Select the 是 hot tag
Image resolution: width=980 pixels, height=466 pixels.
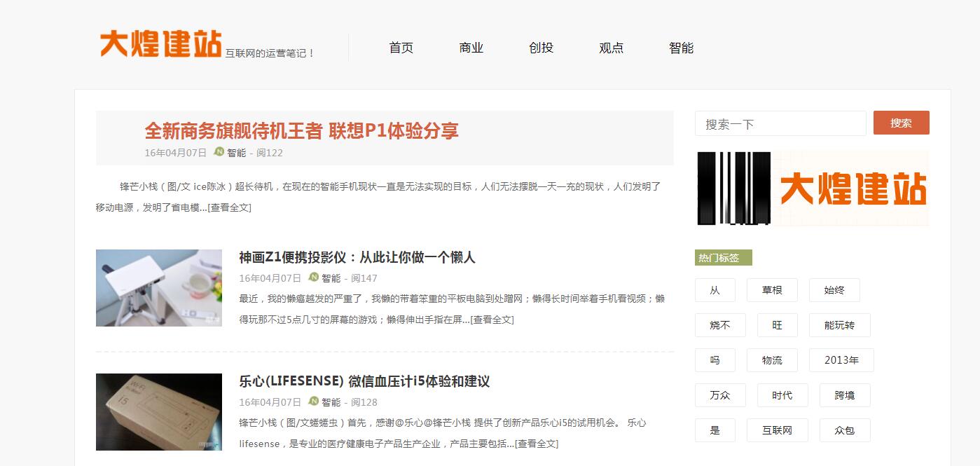tap(715, 430)
